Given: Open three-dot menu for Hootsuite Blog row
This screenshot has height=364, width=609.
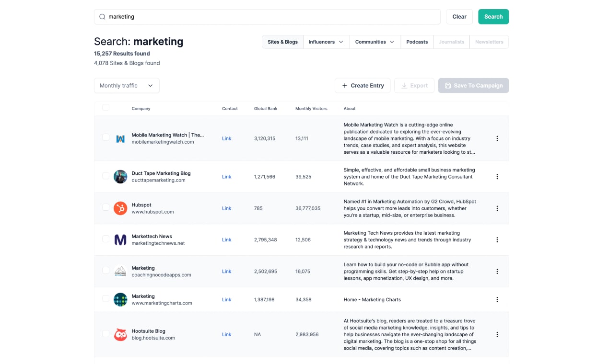Looking at the screenshot, I should click(x=497, y=334).
